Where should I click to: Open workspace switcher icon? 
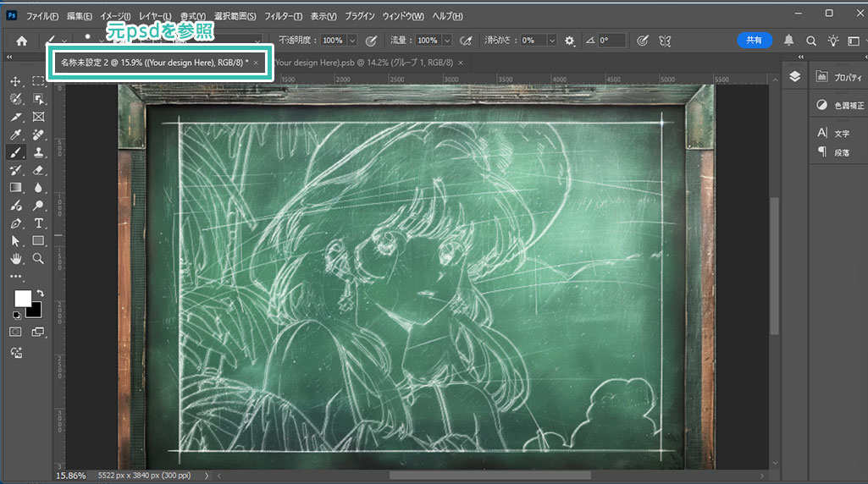click(x=854, y=41)
